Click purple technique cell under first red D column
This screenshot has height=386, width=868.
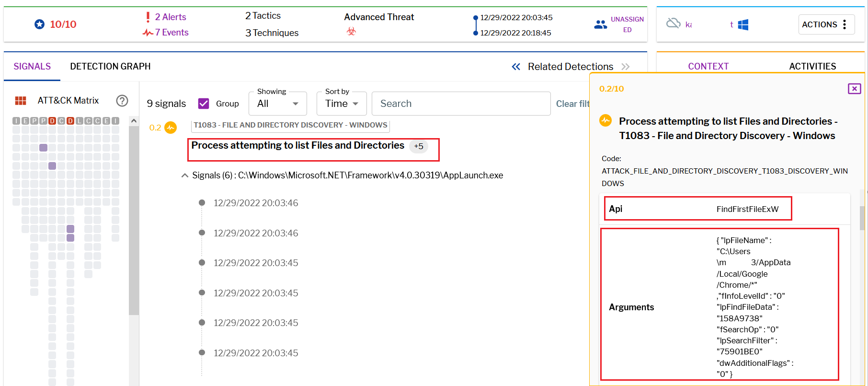click(x=52, y=166)
